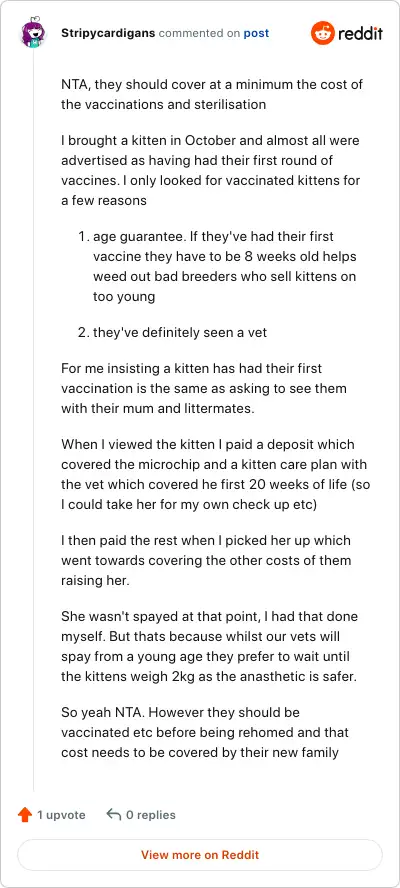Click the final "So yeah NTA" paragraph
This screenshot has width=400, height=888.
[x=205, y=732]
